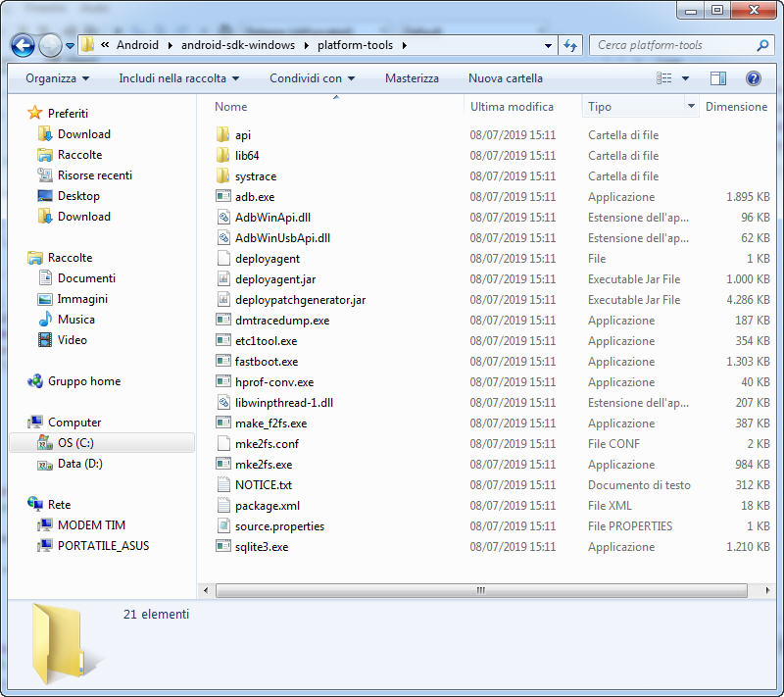Viewport: 784px width, 697px height.
Task: Sort by the Tipo column header
Action: coord(600,107)
